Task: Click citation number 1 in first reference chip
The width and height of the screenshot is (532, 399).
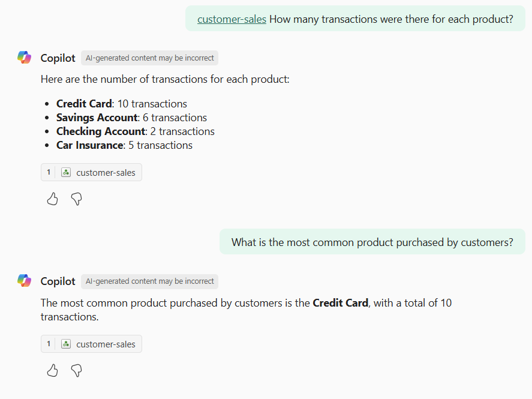Action: 49,172
